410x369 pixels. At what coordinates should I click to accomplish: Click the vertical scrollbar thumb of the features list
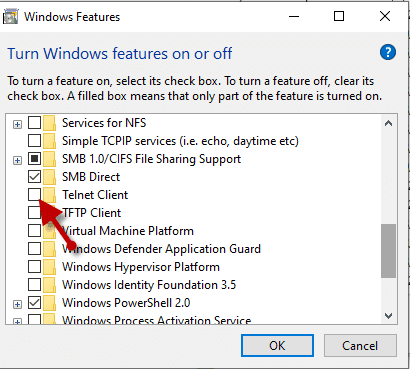click(x=388, y=251)
